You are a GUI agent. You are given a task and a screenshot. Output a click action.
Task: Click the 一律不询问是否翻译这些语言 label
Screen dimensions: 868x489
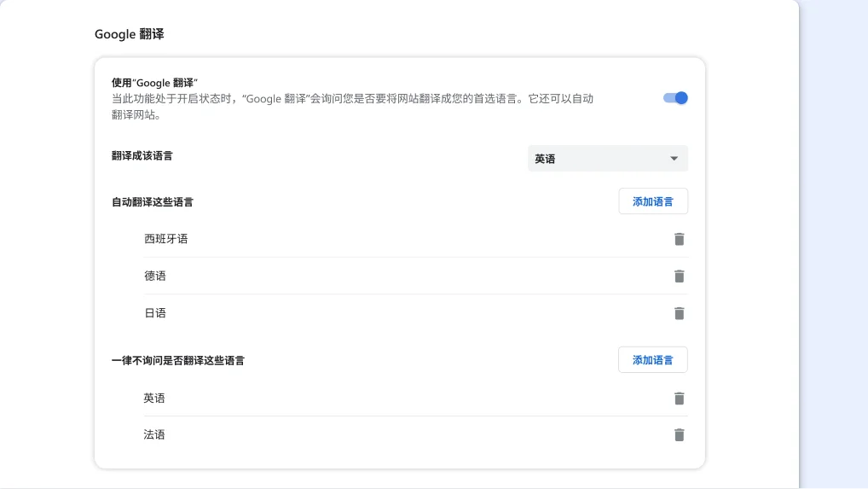[x=177, y=360]
